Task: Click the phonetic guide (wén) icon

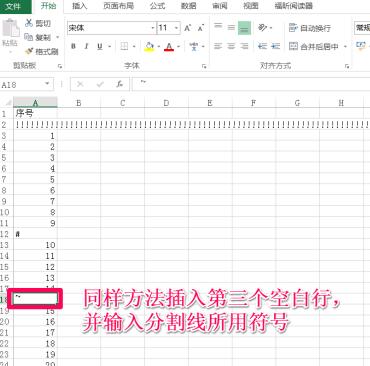Action: [194, 46]
